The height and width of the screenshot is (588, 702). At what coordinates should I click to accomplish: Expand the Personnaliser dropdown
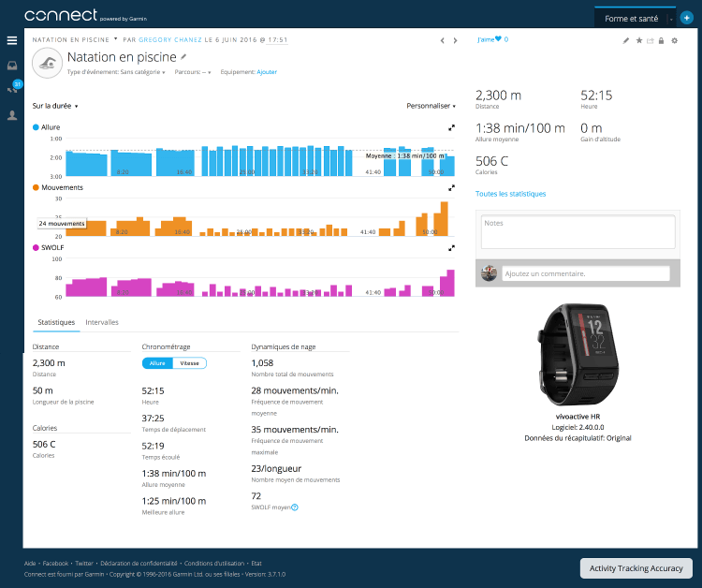[x=431, y=106]
